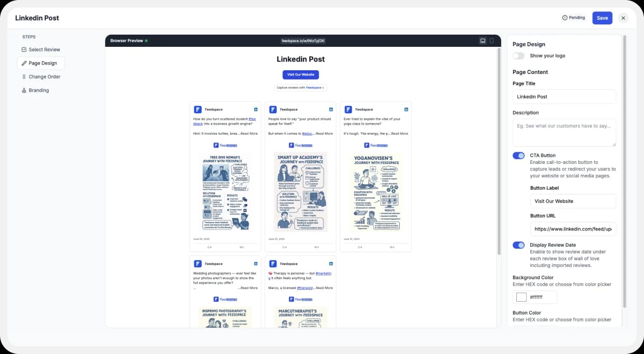Enable the Show your logo toggle
644x354 pixels.
pyautogui.click(x=519, y=56)
